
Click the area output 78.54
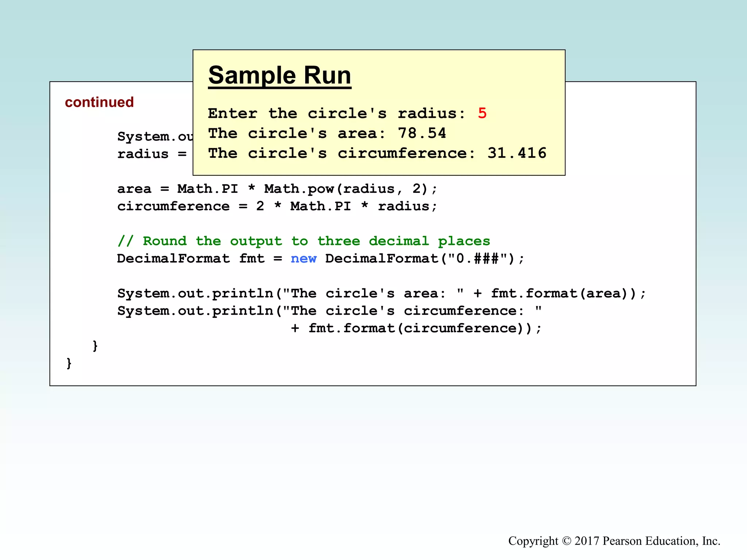[422, 133]
